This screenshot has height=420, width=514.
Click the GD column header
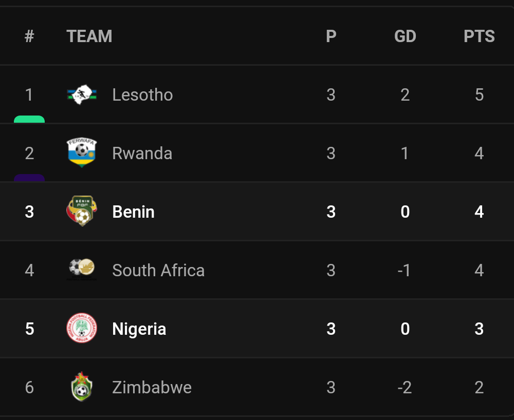405,36
